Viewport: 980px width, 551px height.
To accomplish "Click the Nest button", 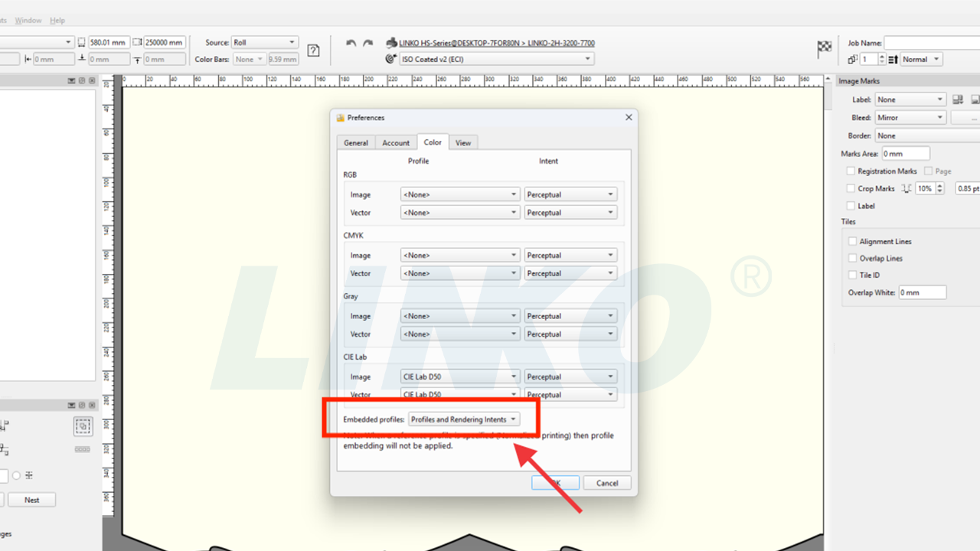I will click(31, 500).
